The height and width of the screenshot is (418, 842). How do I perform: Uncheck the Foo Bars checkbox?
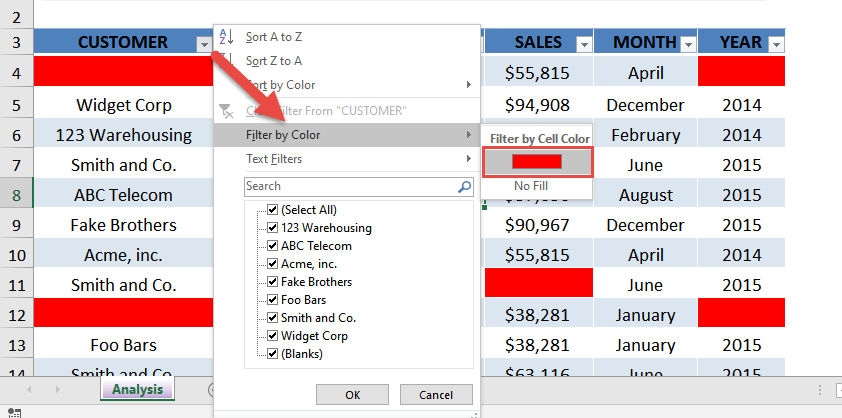pyautogui.click(x=272, y=300)
